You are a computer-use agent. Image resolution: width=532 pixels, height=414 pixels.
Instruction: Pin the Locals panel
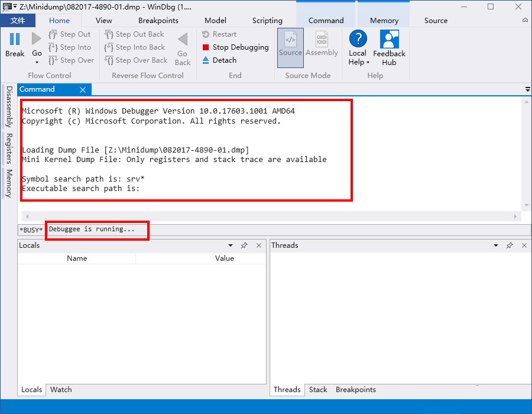point(244,245)
